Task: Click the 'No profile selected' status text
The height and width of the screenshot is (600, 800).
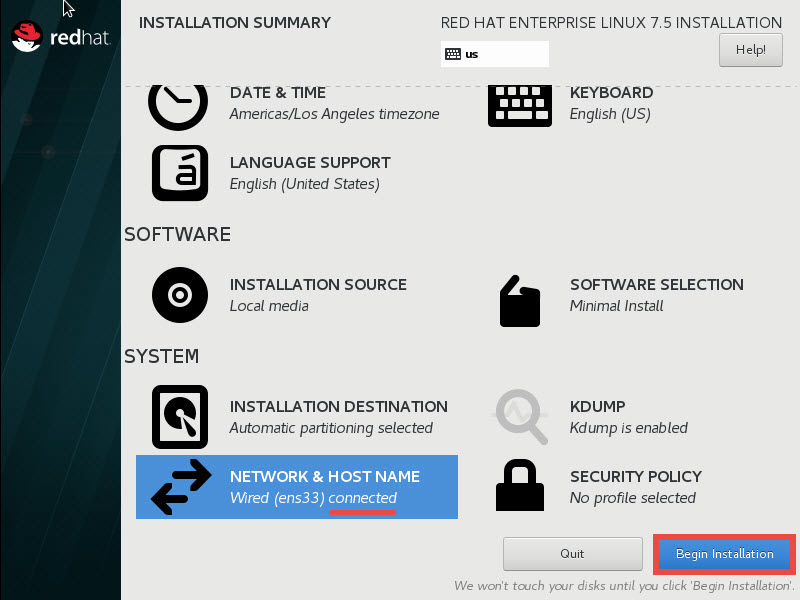Action: click(x=632, y=498)
